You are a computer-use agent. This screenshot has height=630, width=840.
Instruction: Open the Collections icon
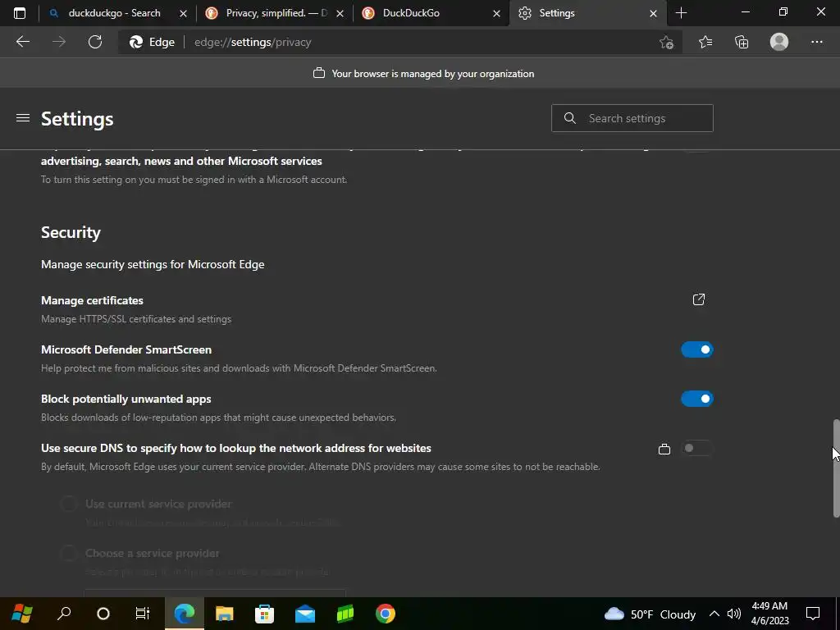[x=742, y=42]
